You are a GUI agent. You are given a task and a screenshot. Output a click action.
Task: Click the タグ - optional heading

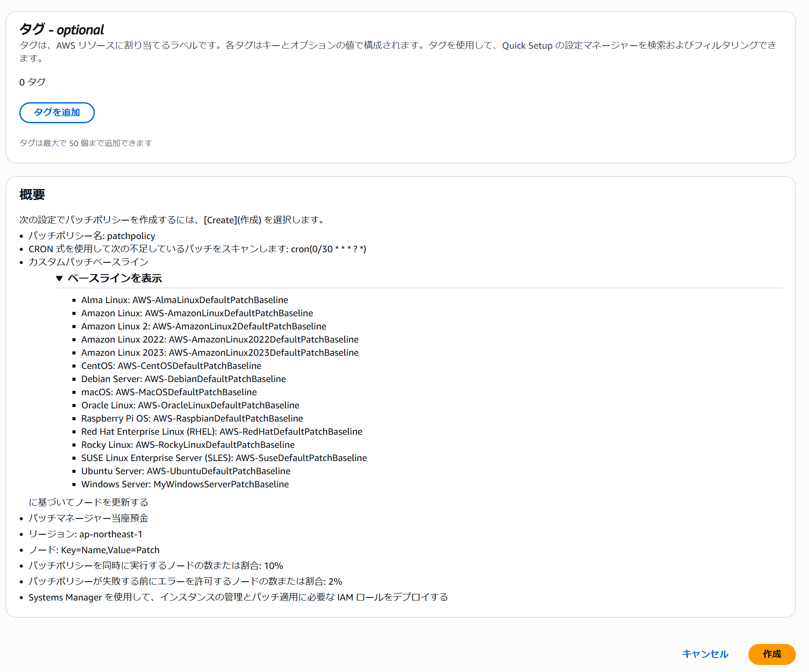(61, 30)
